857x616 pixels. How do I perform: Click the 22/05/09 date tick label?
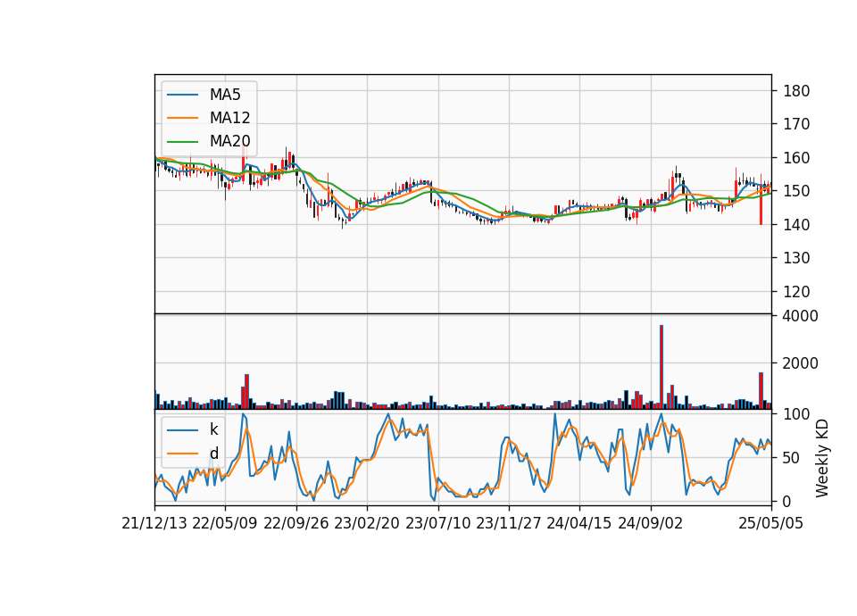[x=225, y=523]
